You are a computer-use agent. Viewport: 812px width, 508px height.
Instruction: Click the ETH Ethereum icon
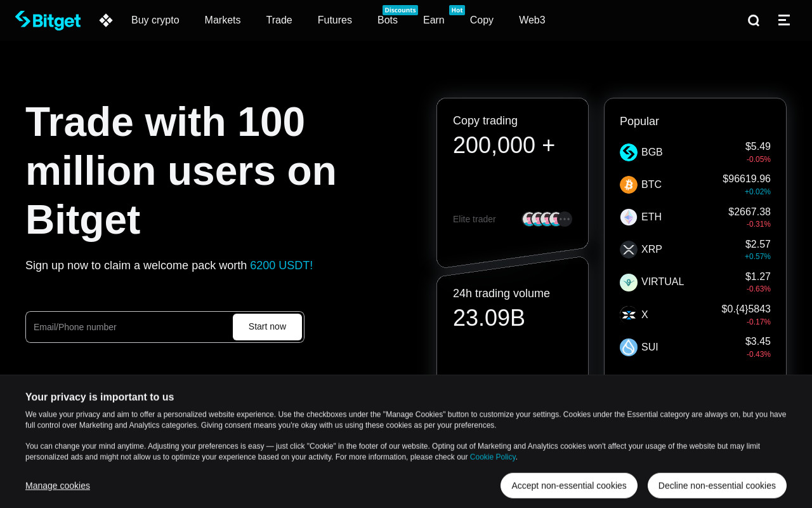coord(629,217)
